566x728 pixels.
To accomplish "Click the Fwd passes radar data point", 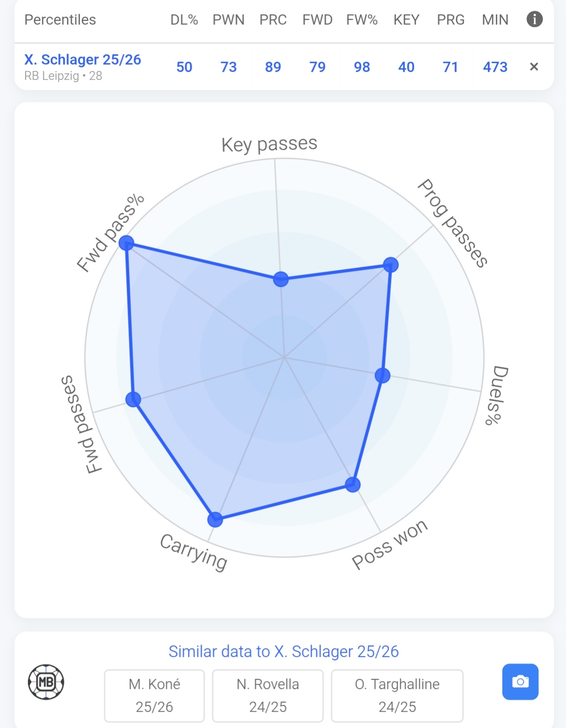I will (x=133, y=399).
